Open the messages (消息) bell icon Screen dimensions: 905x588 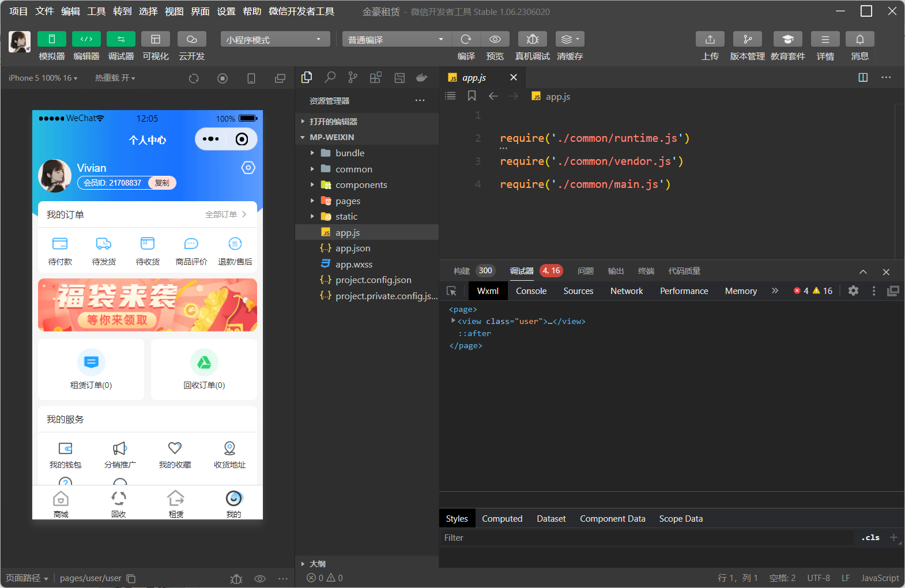pos(860,39)
